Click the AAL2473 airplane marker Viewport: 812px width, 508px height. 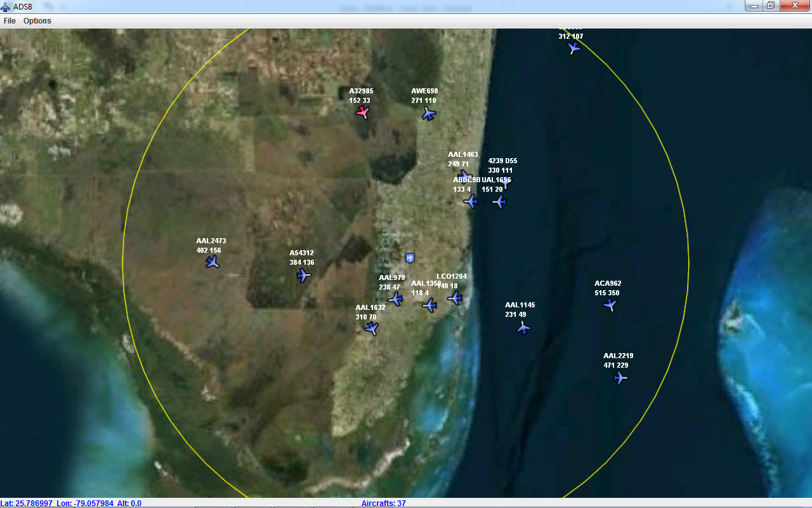[213, 262]
